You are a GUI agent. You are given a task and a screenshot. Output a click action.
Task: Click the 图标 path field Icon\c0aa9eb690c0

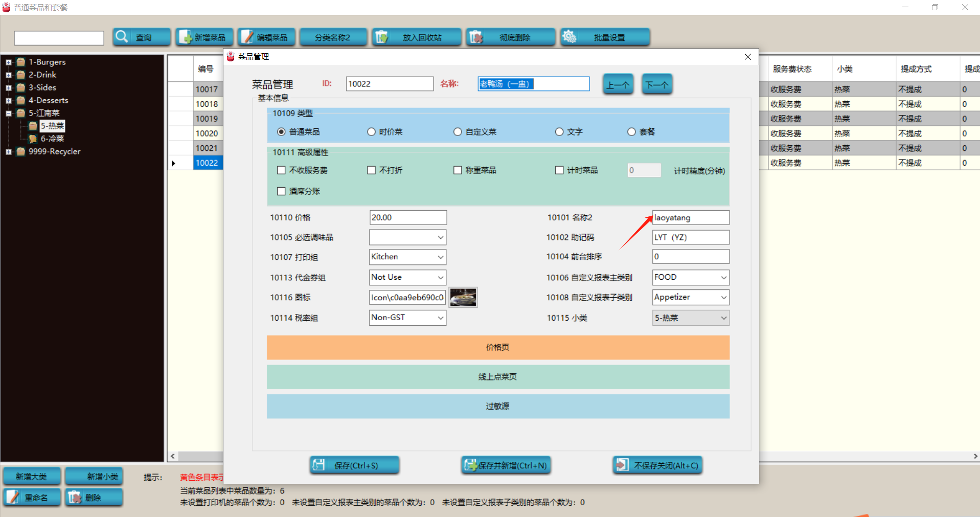tap(408, 297)
